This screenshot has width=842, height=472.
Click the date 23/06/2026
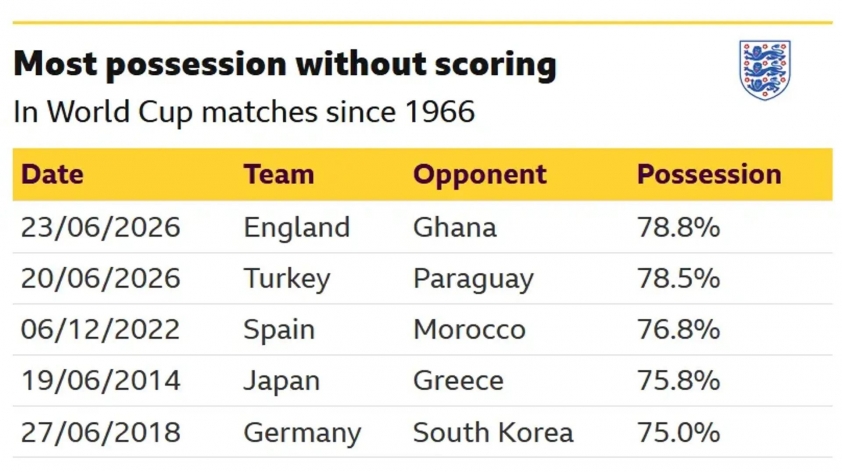pos(100,227)
